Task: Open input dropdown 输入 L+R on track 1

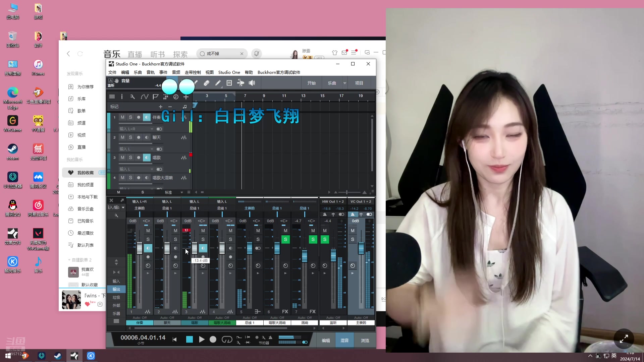Action: click(x=137, y=129)
